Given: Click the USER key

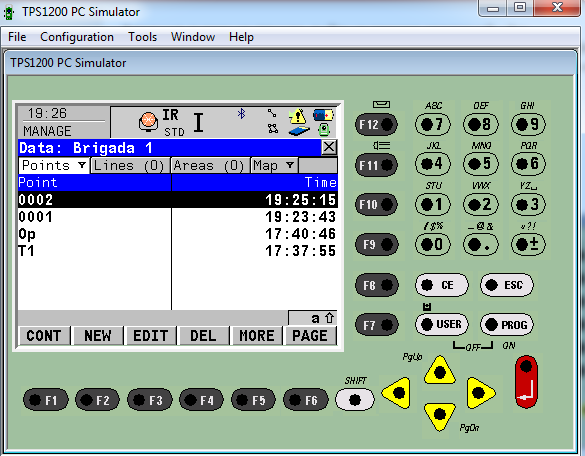Looking at the screenshot, I should (441, 324).
